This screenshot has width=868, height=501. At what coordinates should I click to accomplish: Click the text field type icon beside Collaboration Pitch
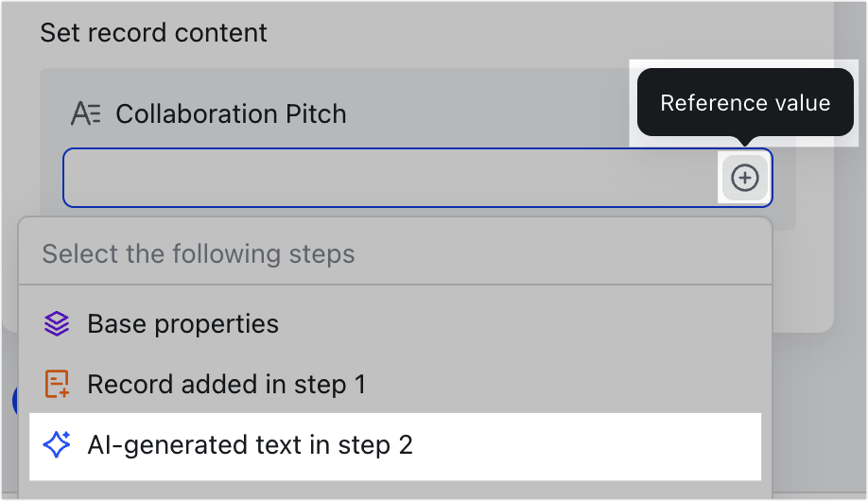[x=86, y=114]
